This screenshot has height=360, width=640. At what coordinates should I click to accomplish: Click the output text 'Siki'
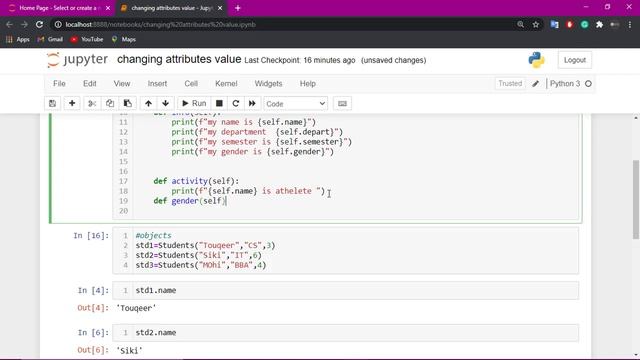coord(129,350)
